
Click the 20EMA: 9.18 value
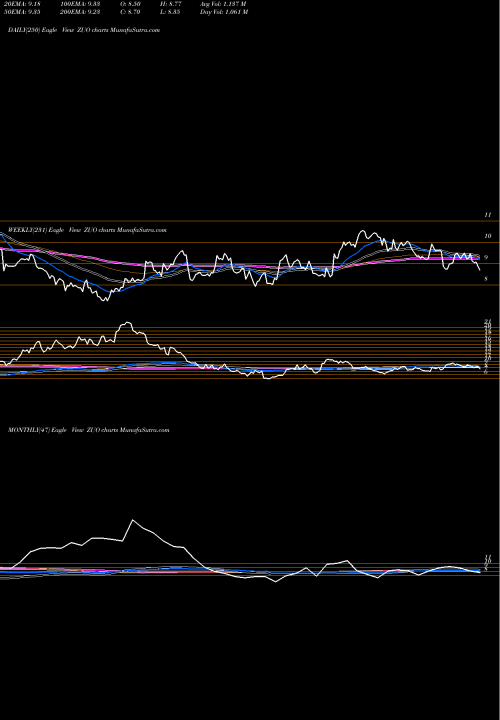pos(21,4)
